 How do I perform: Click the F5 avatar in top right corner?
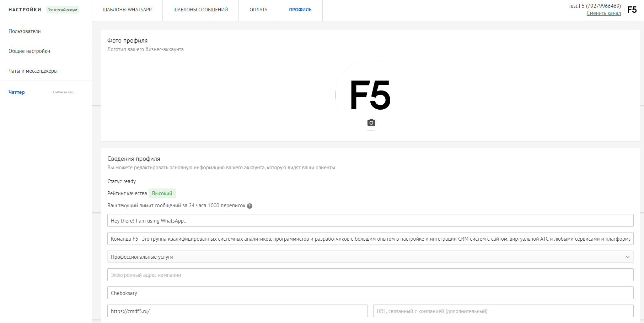click(x=632, y=10)
